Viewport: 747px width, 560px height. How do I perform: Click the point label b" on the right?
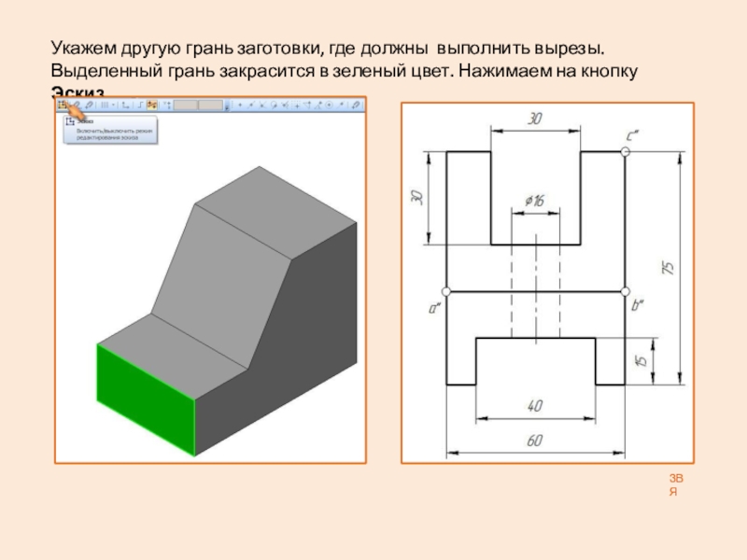tap(638, 305)
